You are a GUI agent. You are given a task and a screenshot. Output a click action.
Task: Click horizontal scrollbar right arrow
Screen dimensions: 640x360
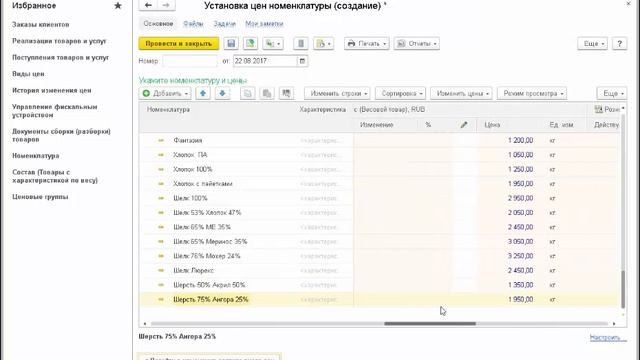tap(614, 324)
